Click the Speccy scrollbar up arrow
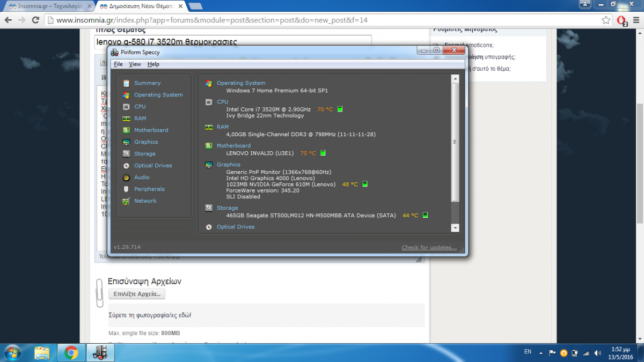This screenshot has height=362, width=644. (x=456, y=79)
